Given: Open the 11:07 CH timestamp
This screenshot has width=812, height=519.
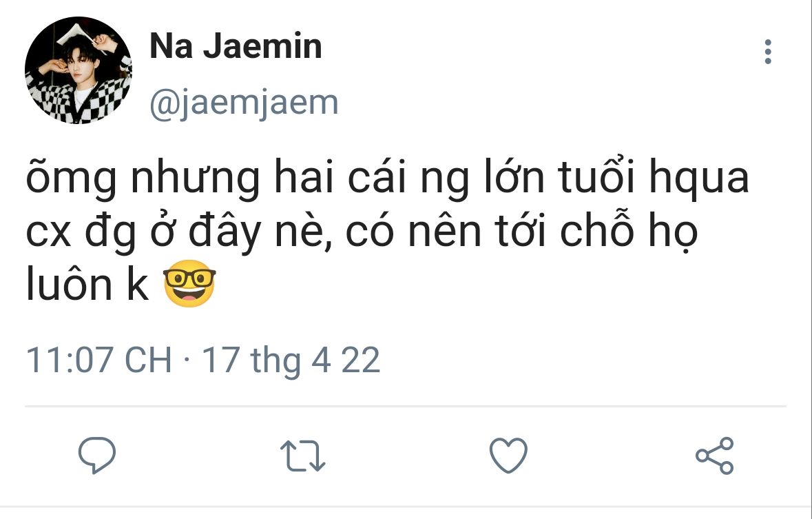Looking at the screenshot, I should pos(99,360).
